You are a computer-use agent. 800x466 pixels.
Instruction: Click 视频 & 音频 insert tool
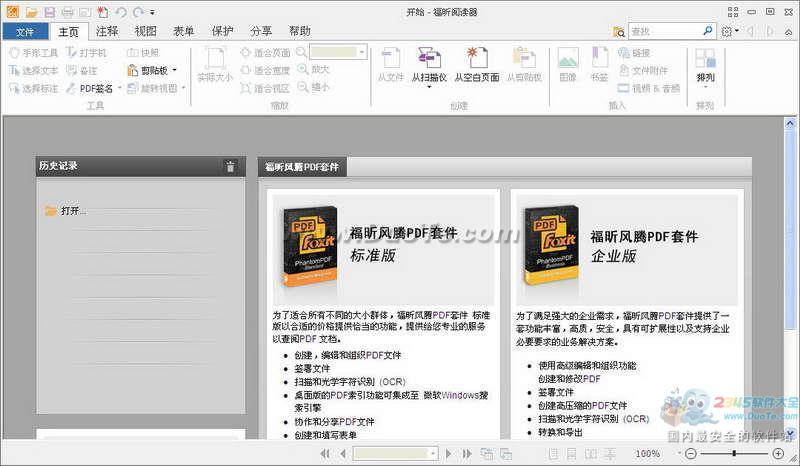click(649, 88)
